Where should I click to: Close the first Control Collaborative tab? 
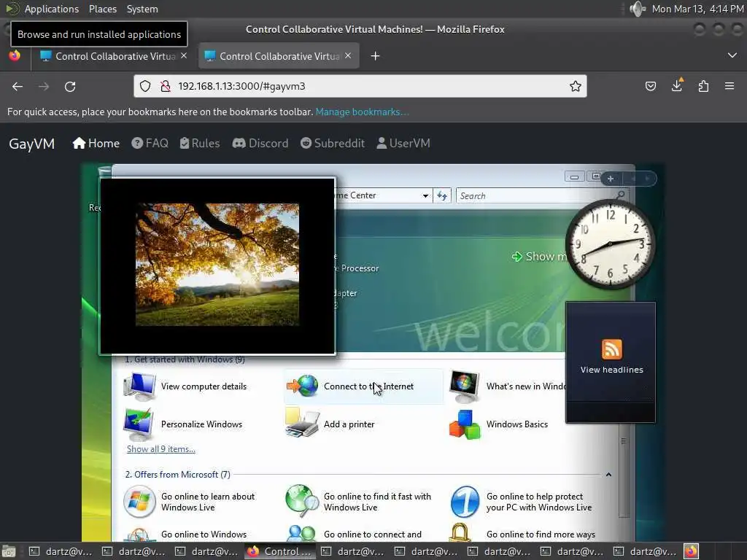183,55
